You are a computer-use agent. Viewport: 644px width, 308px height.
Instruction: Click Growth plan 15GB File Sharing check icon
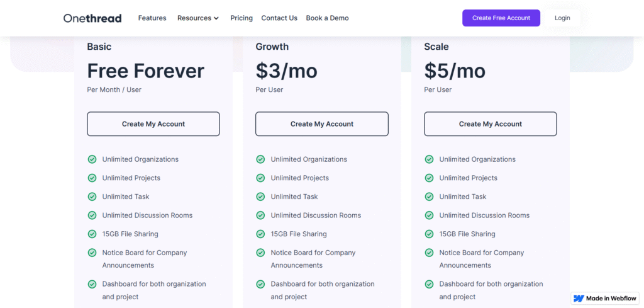point(260,234)
